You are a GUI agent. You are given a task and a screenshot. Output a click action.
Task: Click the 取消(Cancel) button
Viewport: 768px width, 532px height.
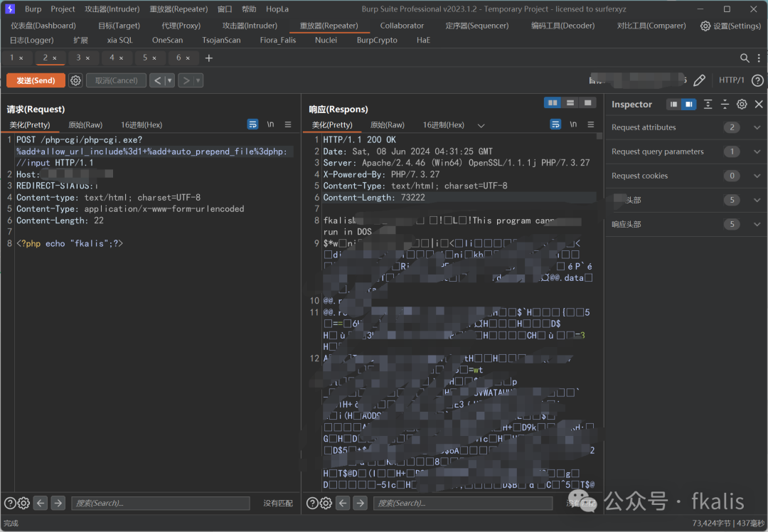116,80
